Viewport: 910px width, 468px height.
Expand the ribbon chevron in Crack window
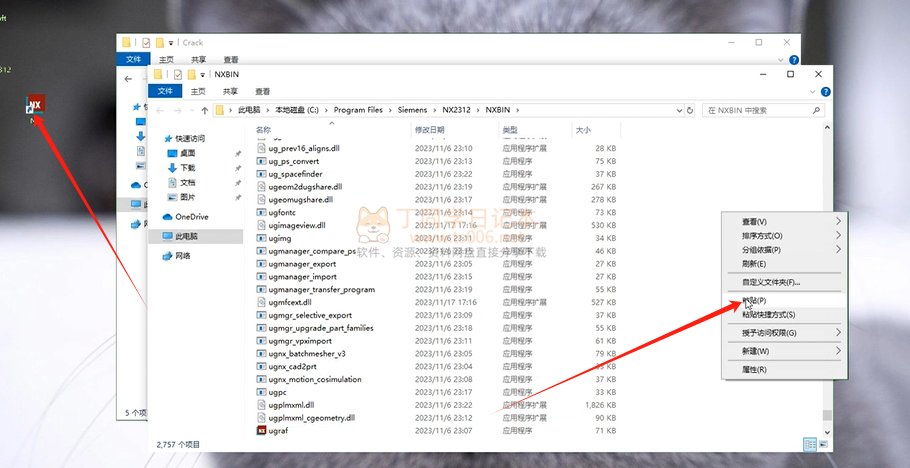coord(781,60)
